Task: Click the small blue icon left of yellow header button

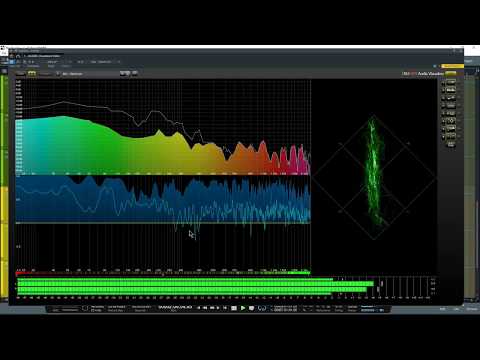Action: [435, 66]
